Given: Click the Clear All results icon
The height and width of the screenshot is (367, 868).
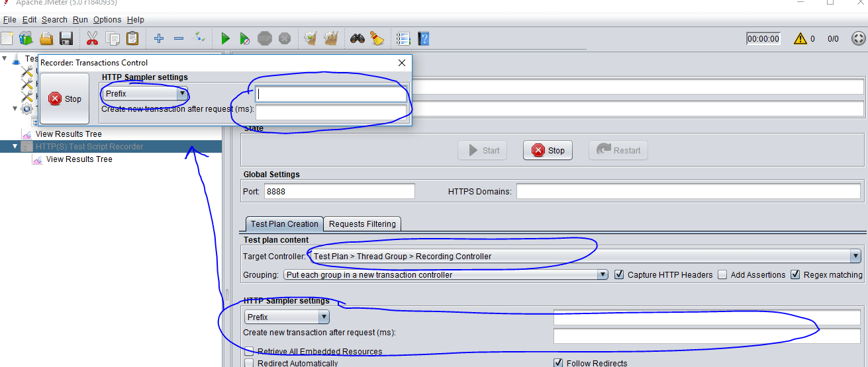Looking at the screenshot, I should click(331, 38).
